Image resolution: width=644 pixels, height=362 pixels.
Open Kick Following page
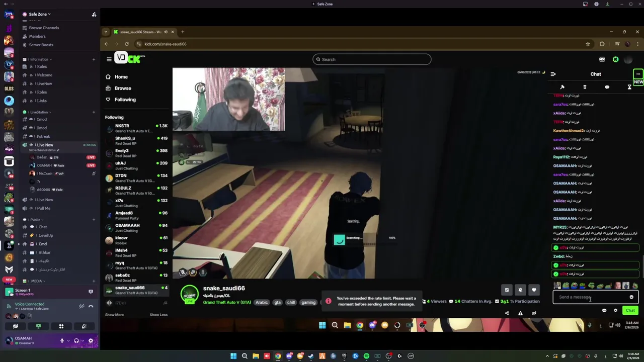coord(125,100)
